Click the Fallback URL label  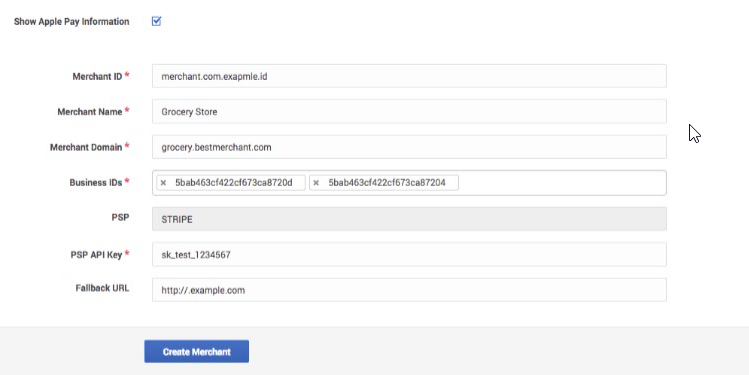point(102,288)
